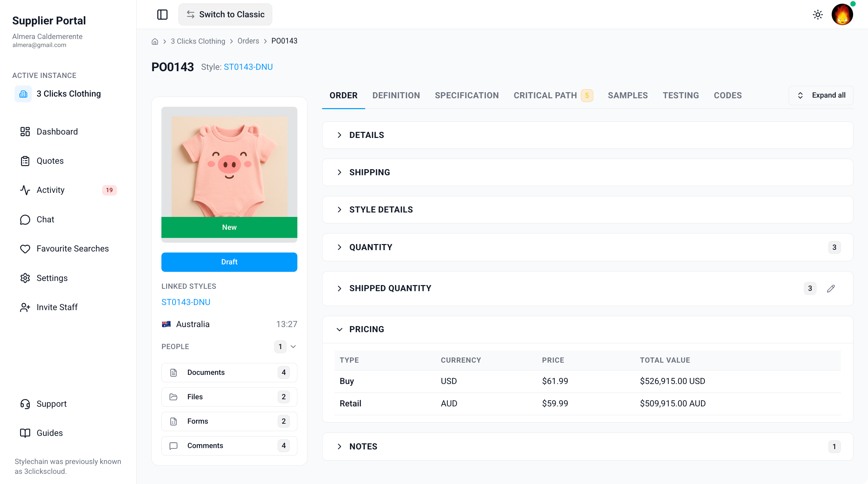Expand the SHIPPING section
This screenshot has height=484, width=868.
click(x=587, y=172)
